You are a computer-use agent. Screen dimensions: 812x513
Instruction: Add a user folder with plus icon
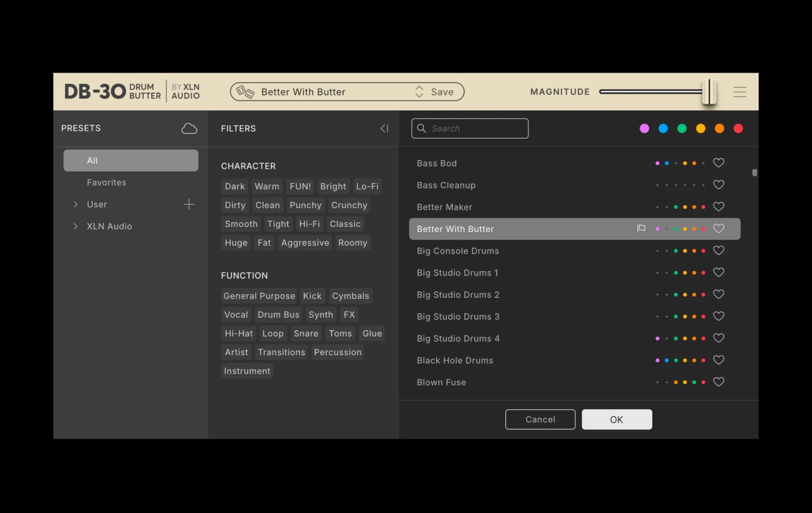pos(189,204)
